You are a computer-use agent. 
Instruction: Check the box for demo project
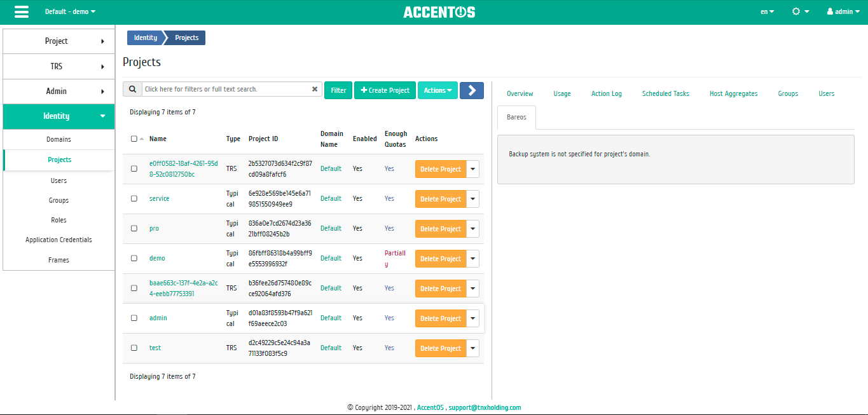click(x=134, y=258)
